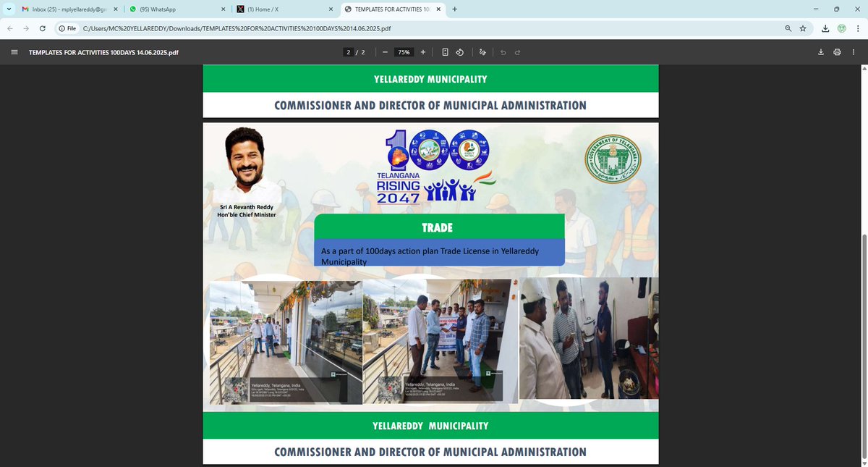Rotate the PDF counterclockwise

point(459,52)
